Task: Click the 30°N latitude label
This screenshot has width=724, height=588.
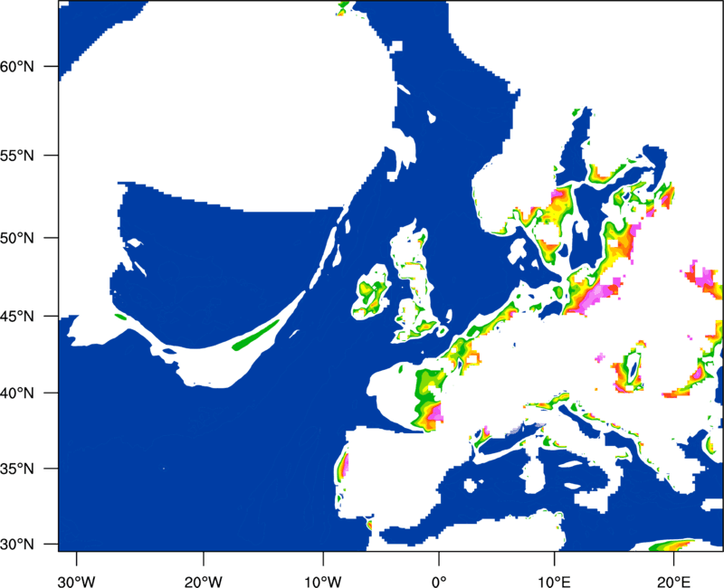Action: pyautogui.click(x=17, y=545)
